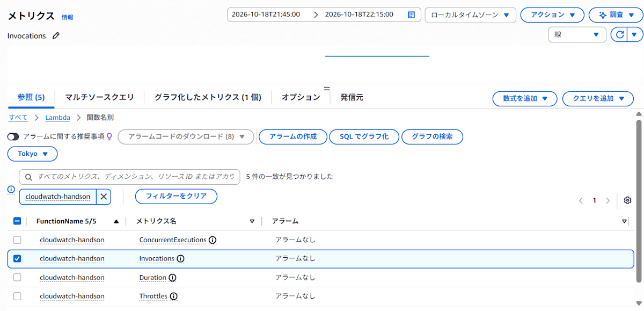644x311 pixels.
Task: Click すべて breadcrumb link
Action: [x=18, y=118]
